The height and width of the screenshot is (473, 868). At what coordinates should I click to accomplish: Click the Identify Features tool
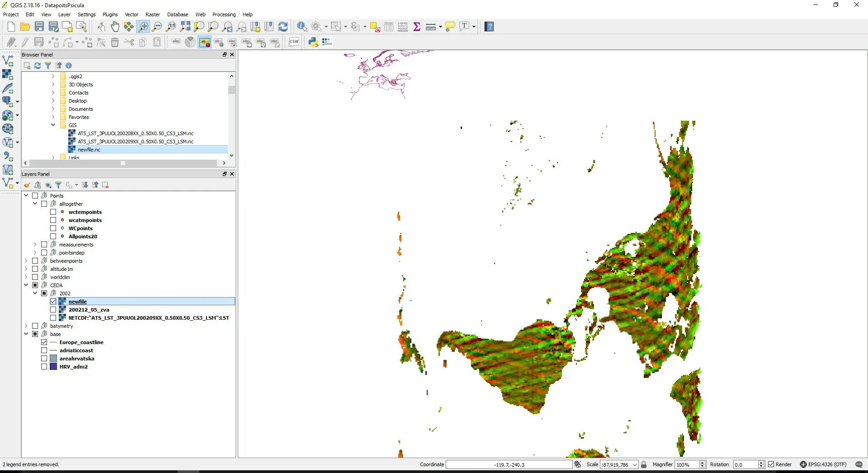point(302,27)
